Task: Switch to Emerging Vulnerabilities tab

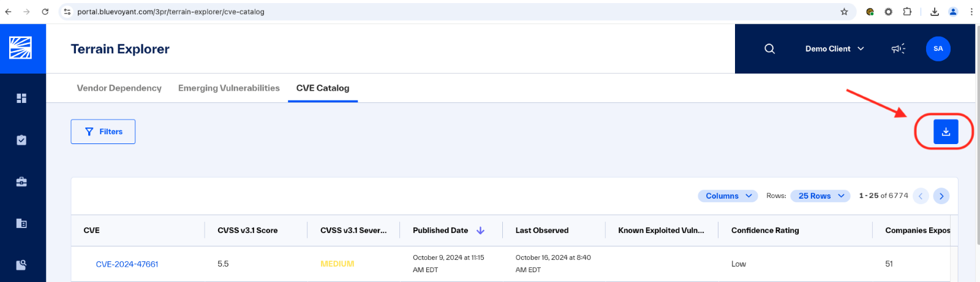Action: coord(229,88)
